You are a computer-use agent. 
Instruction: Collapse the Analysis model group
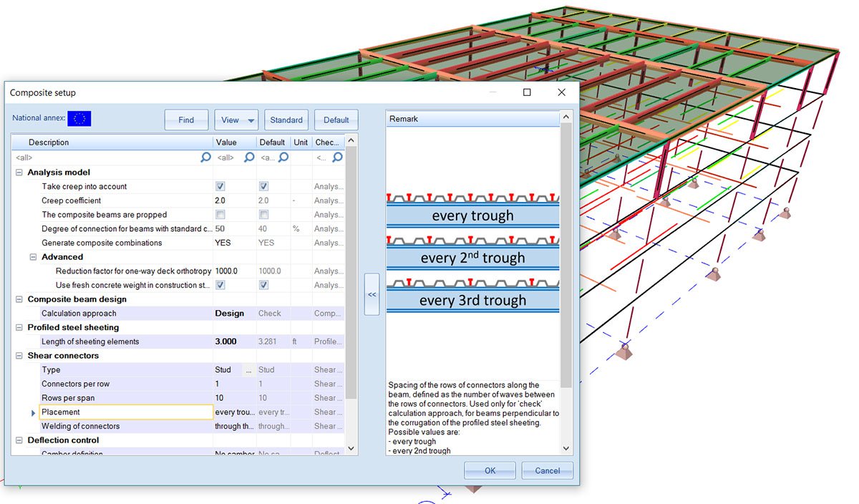pyautogui.click(x=19, y=173)
